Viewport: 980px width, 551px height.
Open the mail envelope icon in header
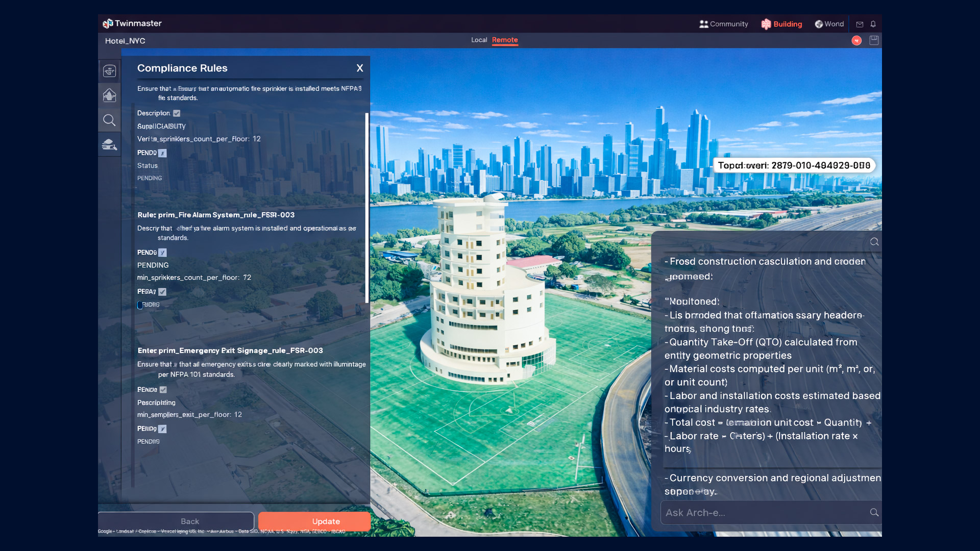(x=860, y=24)
